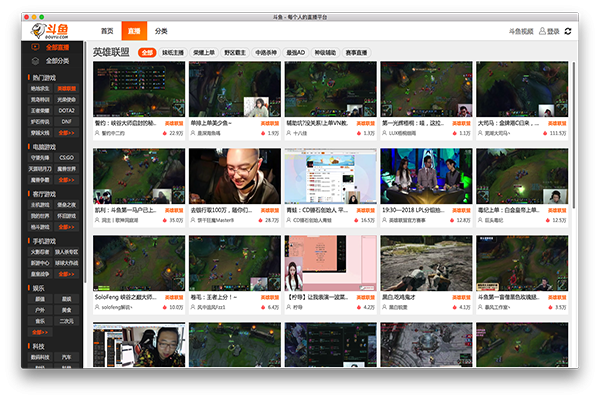Screen dimensions: 600x400
Task: Filter by 荣耀上单 tag
Action: tap(204, 52)
